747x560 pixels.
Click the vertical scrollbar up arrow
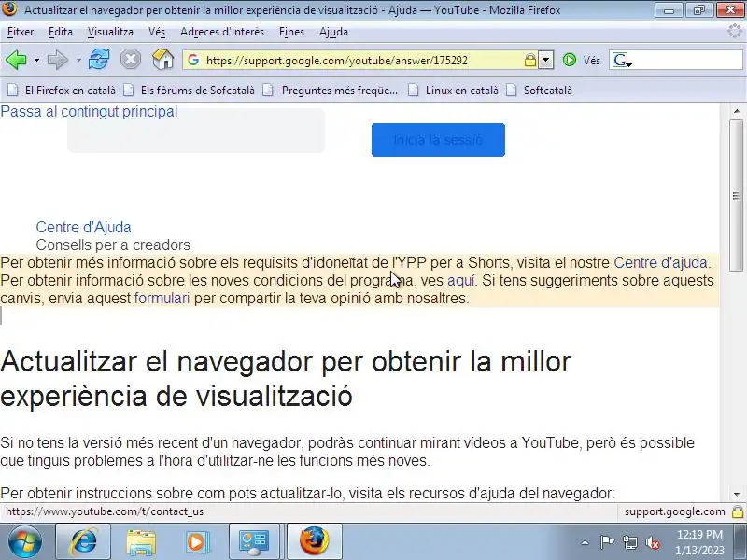[737, 111]
